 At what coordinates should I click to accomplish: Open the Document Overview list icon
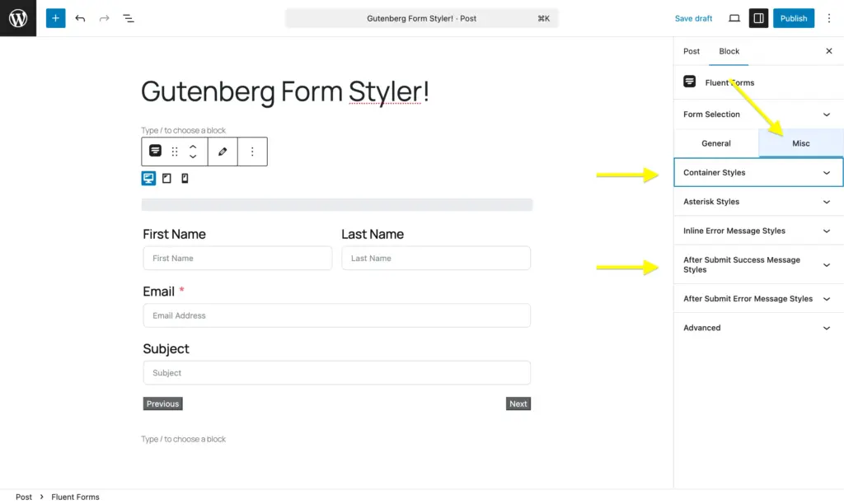click(129, 18)
